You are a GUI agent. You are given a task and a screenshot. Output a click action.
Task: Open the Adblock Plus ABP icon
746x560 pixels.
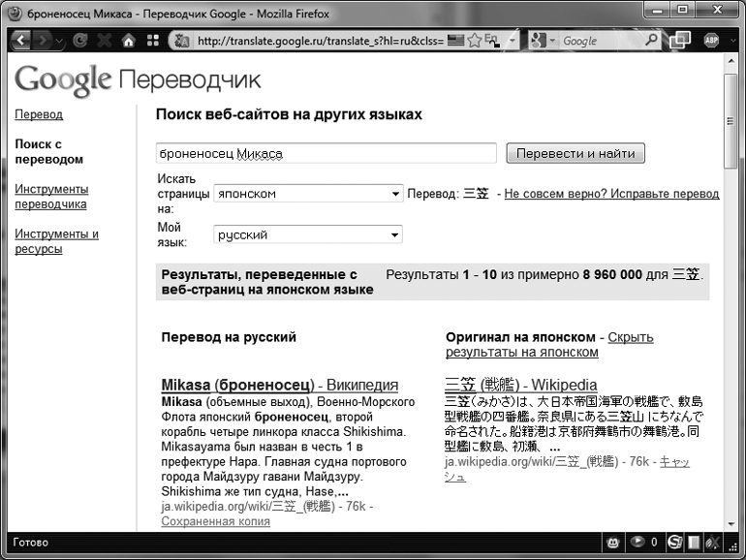pos(714,41)
